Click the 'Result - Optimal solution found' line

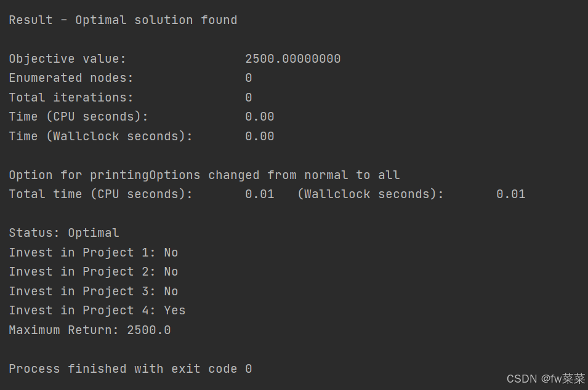[x=123, y=20]
